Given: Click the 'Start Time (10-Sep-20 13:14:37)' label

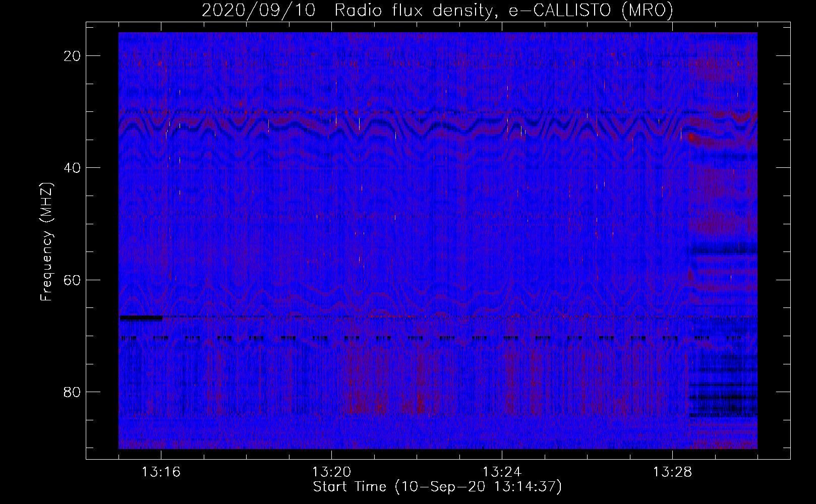Looking at the screenshot, I should click(437, 487).
